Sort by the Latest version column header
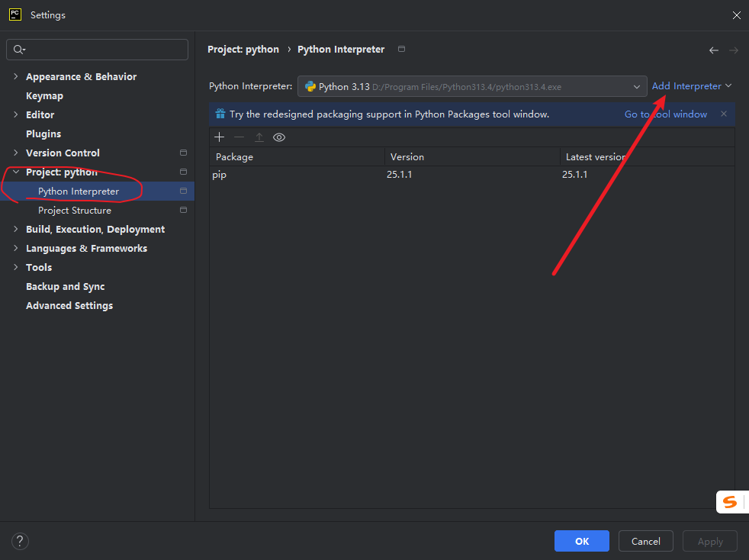The width and height of the screenshot is (749, 560). (x=648, y=156)
